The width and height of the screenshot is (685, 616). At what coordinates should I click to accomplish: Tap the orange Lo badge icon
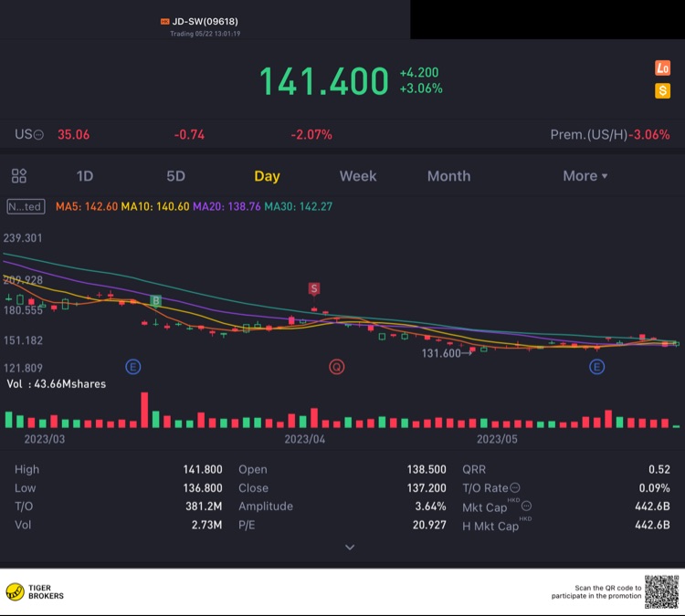point(662,68)
